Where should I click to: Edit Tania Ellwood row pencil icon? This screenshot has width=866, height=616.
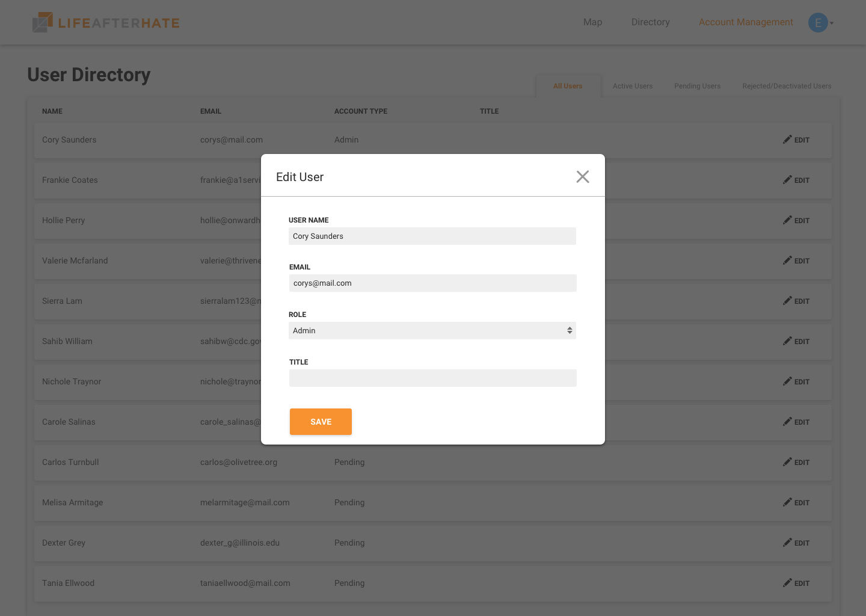pyautogui.click(x=787, y=583)
